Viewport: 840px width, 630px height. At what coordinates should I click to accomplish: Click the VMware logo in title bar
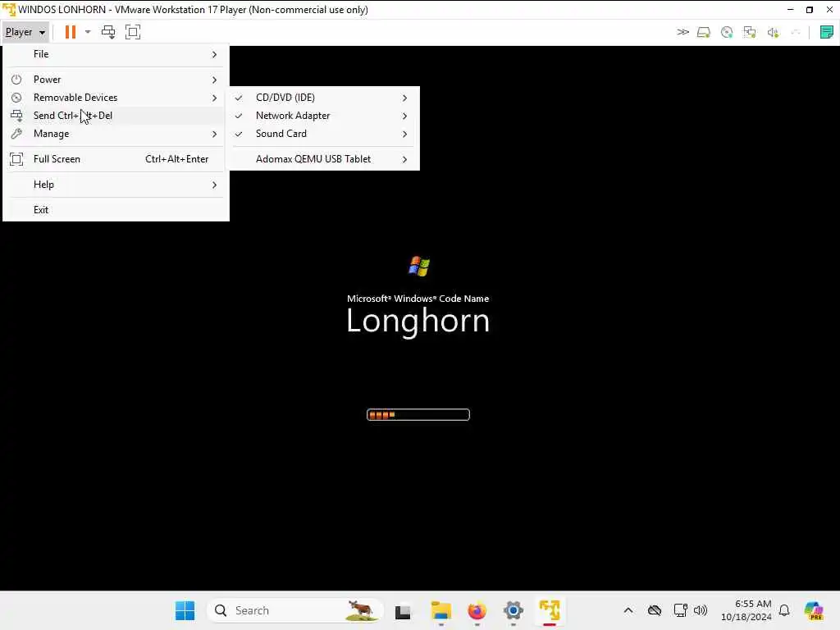tap(8, 10)
